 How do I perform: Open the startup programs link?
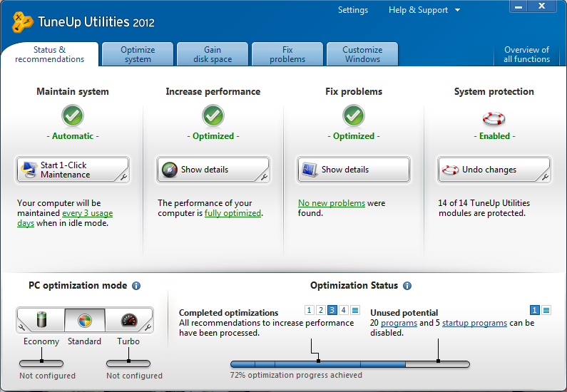474,323
